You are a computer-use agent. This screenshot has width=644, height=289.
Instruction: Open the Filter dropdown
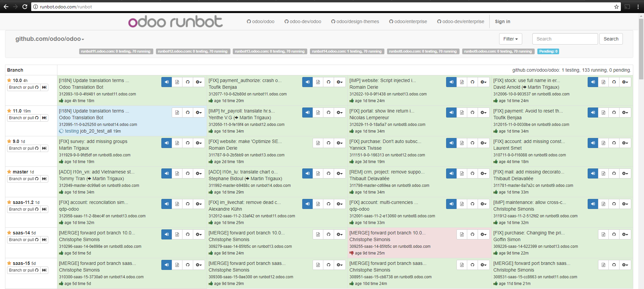[511, 39]
